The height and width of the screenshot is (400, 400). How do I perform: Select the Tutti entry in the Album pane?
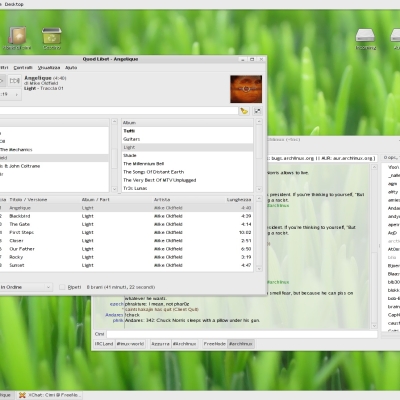187,131
